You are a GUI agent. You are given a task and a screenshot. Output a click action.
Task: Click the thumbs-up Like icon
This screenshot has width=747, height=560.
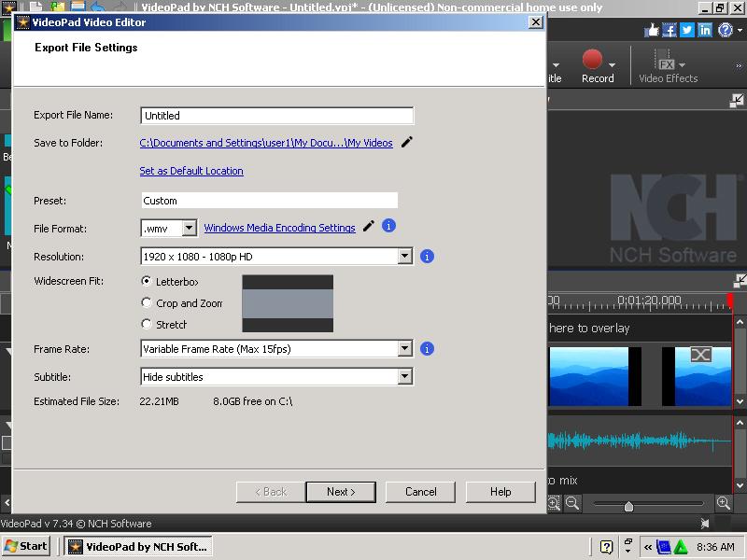[651, 31]
